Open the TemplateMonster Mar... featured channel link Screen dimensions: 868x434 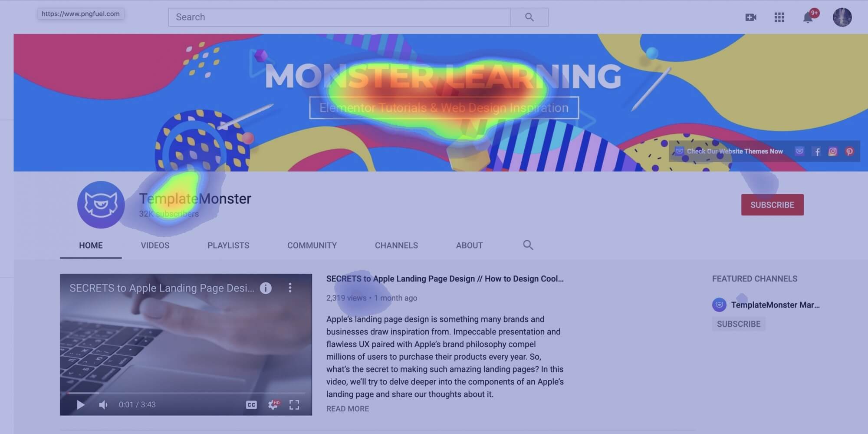[775, 305]
